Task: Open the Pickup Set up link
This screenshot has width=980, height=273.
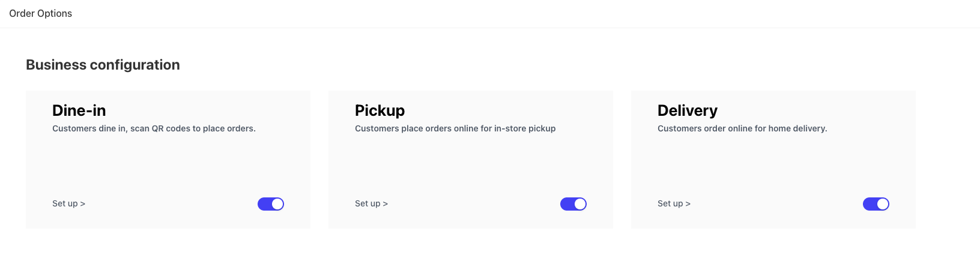Action: (371, 203)
